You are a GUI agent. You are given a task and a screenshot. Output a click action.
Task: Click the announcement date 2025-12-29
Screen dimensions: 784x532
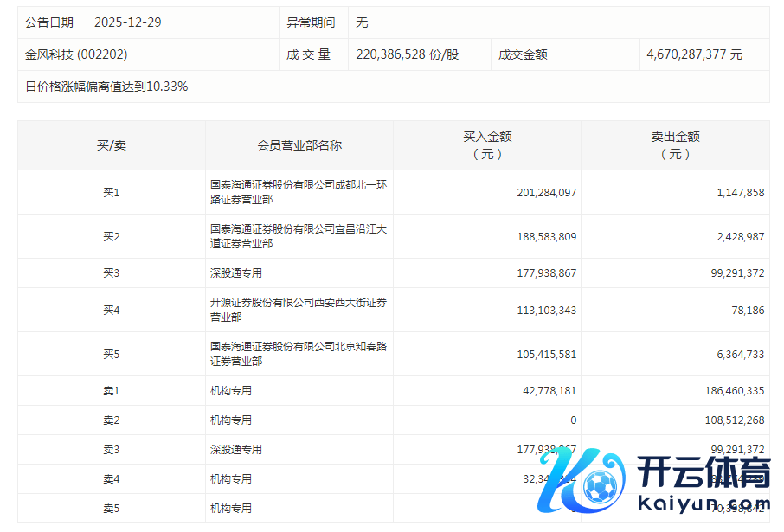click(127, 22)
